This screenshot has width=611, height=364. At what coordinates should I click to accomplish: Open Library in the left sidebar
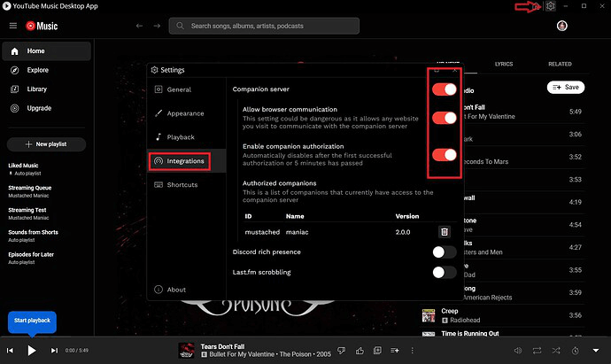[37, 89]
